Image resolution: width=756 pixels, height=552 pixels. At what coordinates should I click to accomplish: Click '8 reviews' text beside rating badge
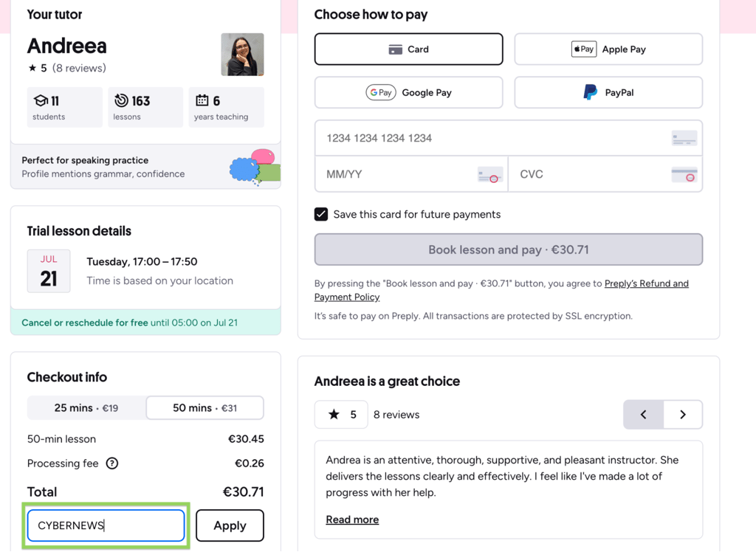[396, 415]
